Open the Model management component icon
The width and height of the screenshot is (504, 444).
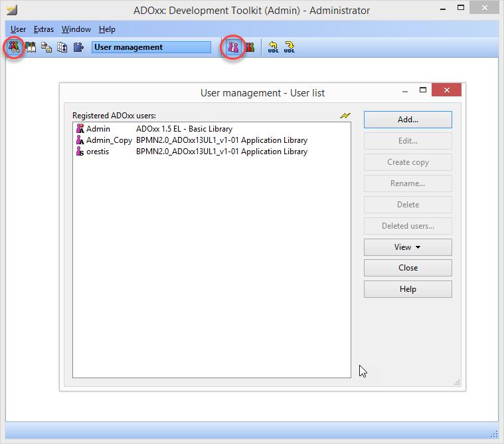(46, 47)
